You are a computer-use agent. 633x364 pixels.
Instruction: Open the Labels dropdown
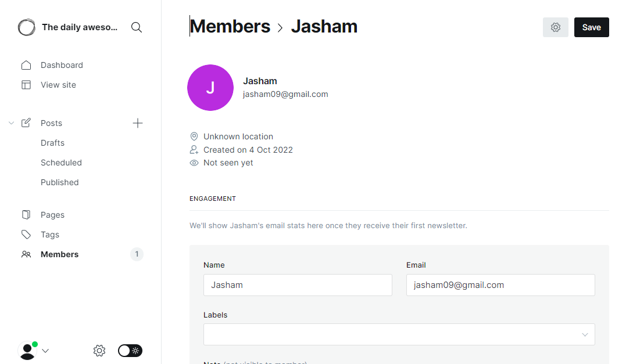pyautogui.click(x=399, y=334)
